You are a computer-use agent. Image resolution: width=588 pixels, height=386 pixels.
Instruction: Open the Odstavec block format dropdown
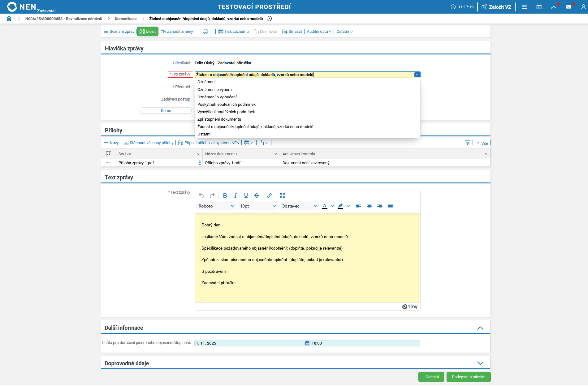tap(299, 206)
